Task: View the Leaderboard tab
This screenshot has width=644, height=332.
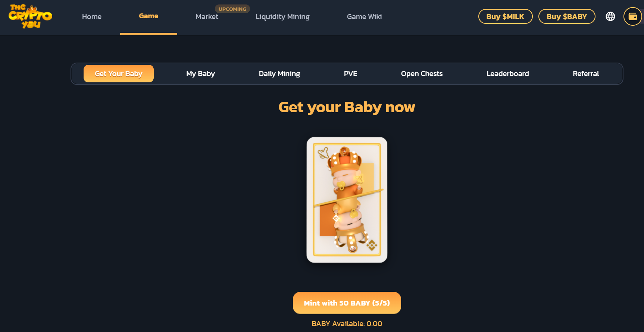Action: pyautogui.click(x=508, y=74)
